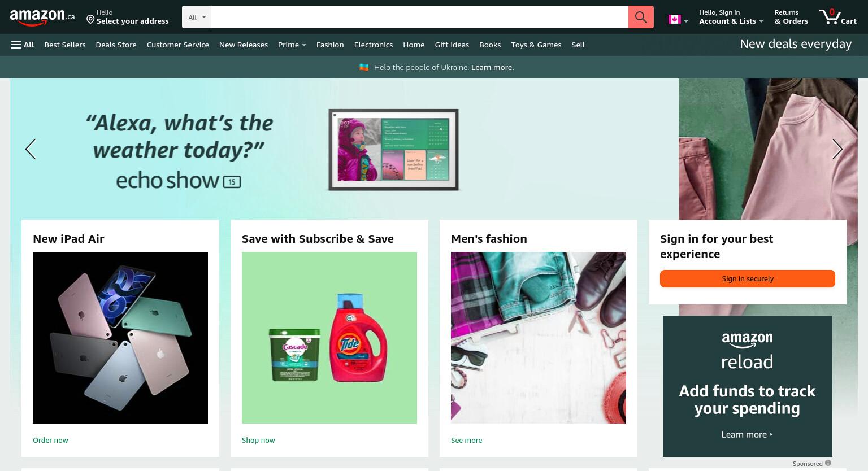Go to Gift Ideas
The width and height of the screenshot is (868, 471).
tap(452, 45)
